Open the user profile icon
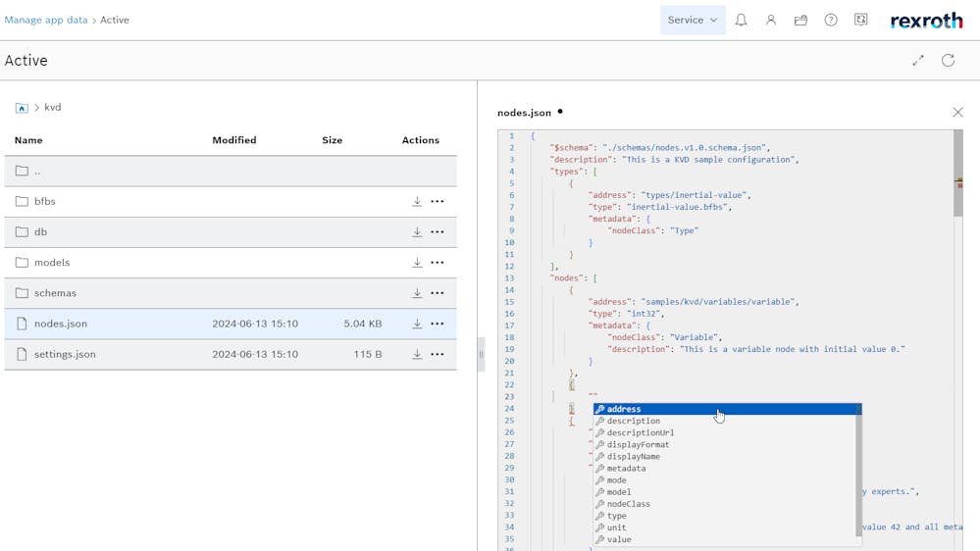 [771, 20]
